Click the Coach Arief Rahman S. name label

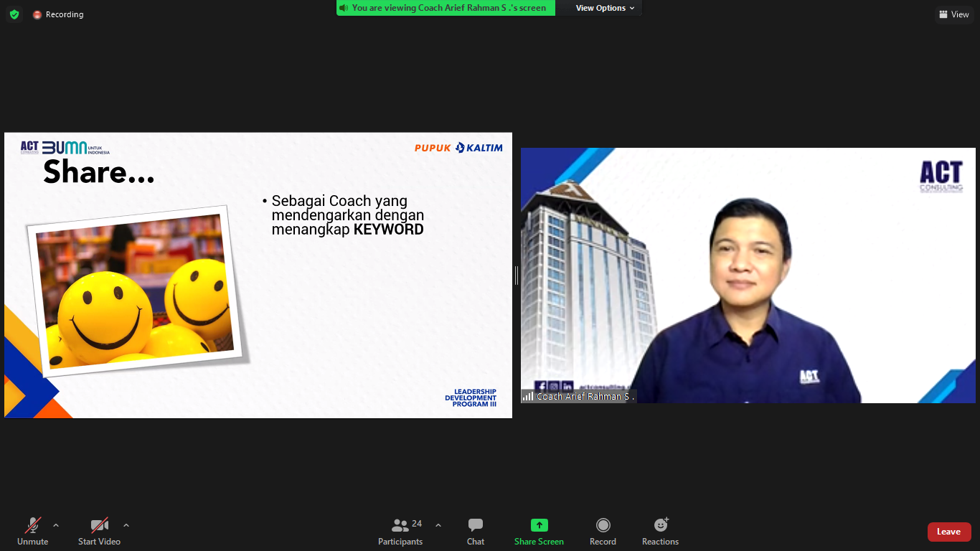point(584,397)
